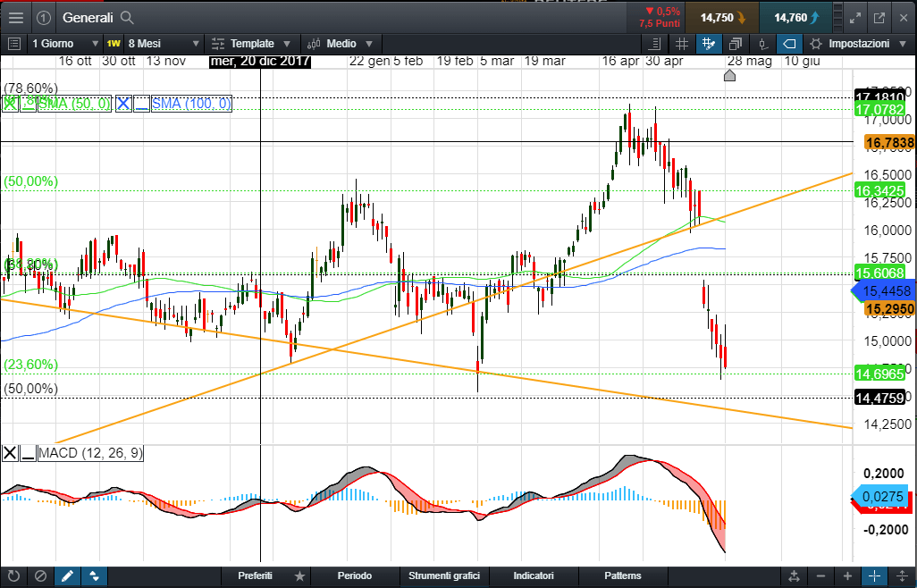Click the clear drawings circle-slash icon
Image resolution: width=917 pixels, height=588 pixels.
pyautogui.click(x=40, y=576)
